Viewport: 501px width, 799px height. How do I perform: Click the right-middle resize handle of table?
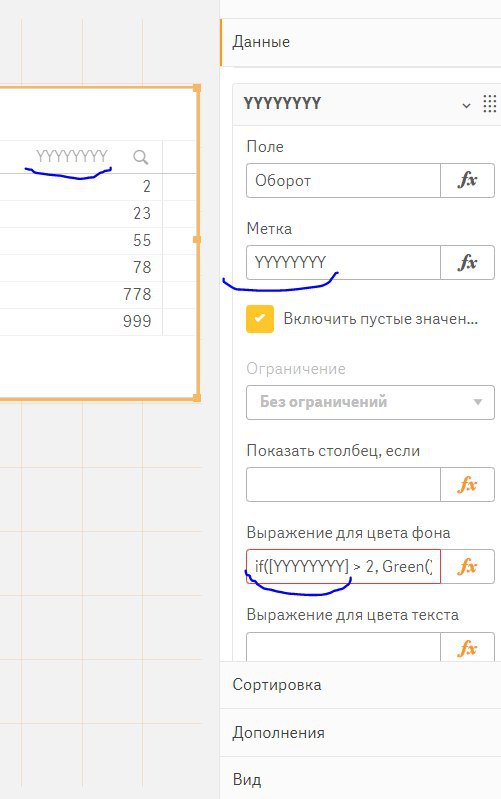click(197, 239)
